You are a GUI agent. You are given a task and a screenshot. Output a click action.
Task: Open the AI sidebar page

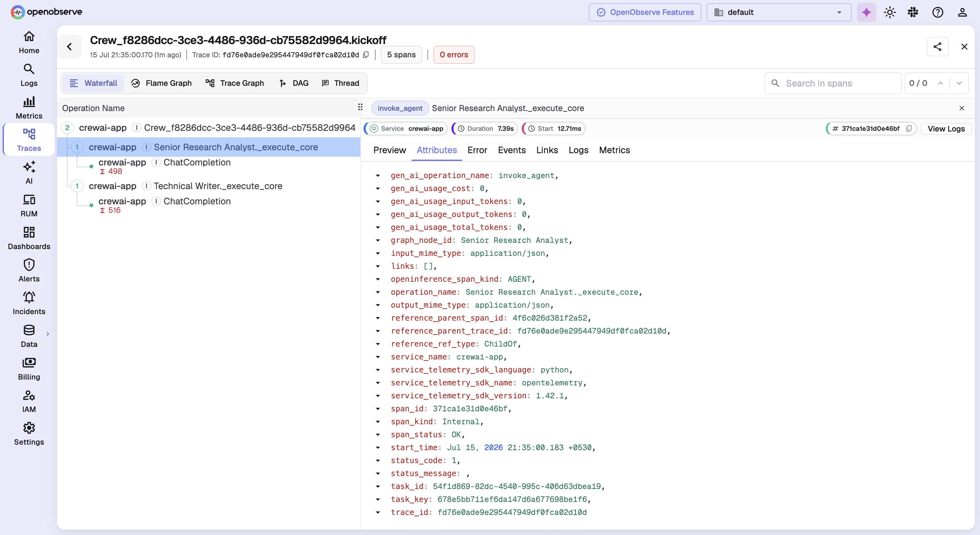[29, 173]
